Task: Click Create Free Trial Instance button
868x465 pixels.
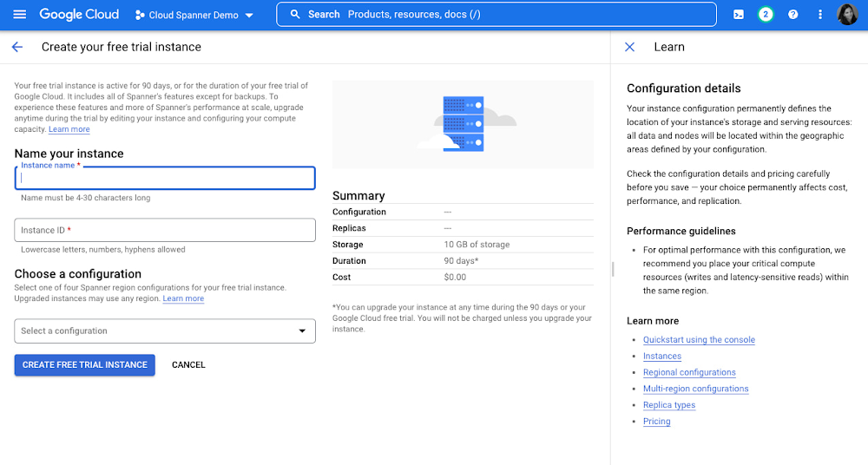Action: tap(85, 365)
